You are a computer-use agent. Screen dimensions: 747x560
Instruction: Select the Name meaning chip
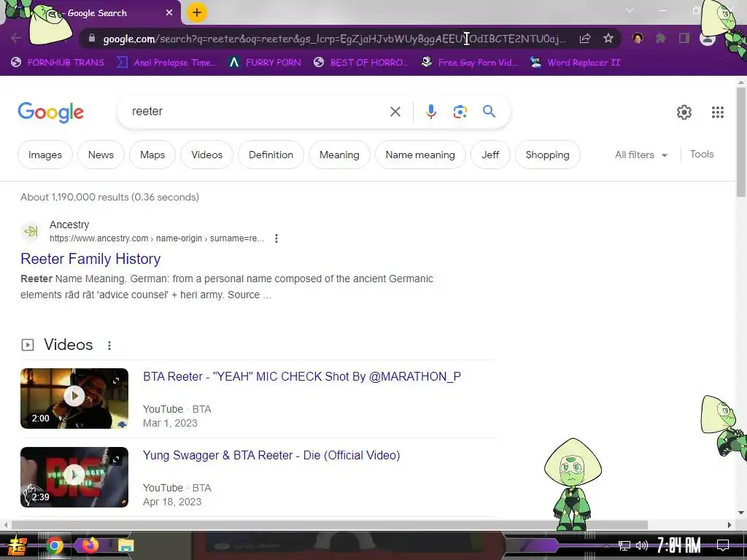point(420,155)
